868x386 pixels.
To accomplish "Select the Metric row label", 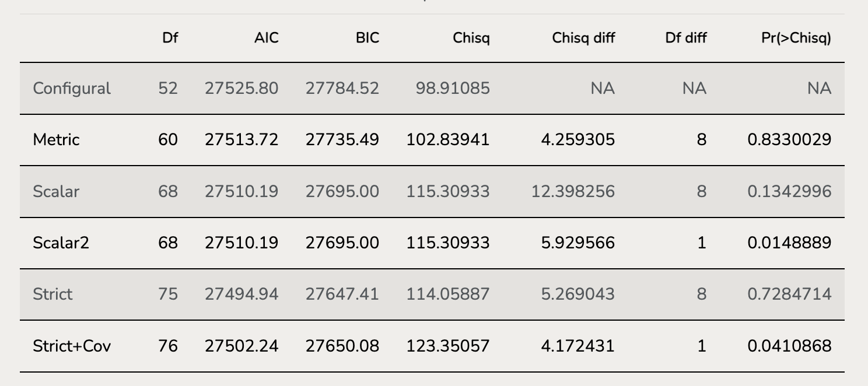I will click(x=56, y=140).
